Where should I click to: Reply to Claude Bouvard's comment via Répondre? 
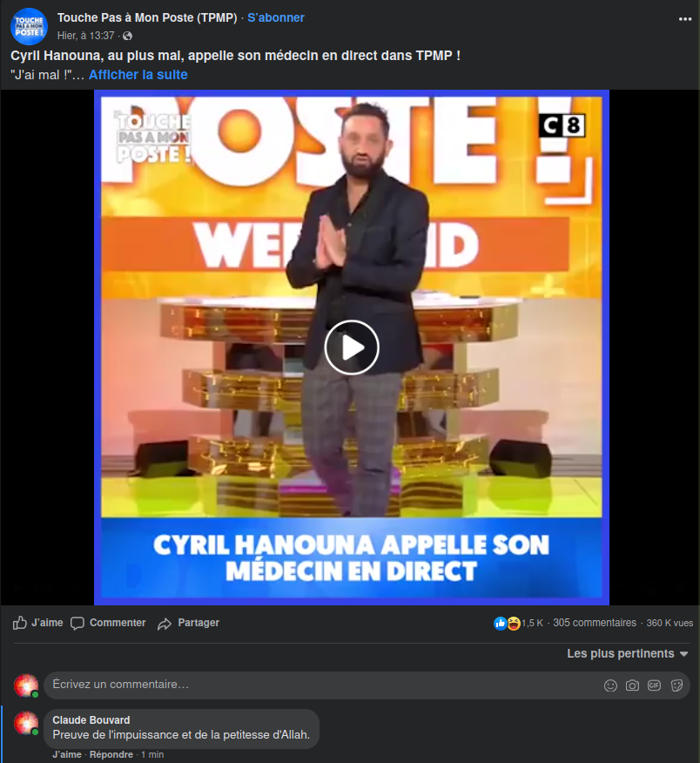(x=111, y=754)
